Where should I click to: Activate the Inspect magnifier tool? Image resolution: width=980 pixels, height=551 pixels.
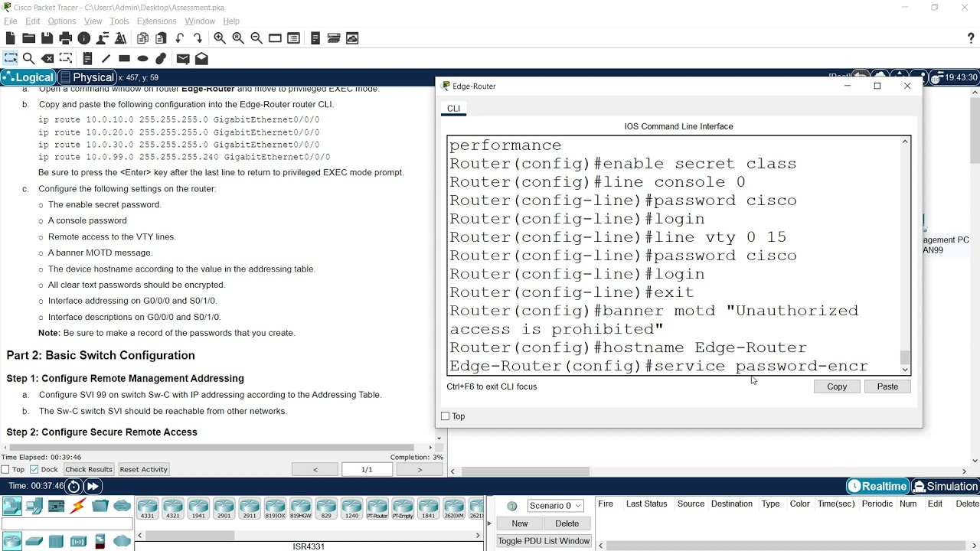tap(28, 58)
